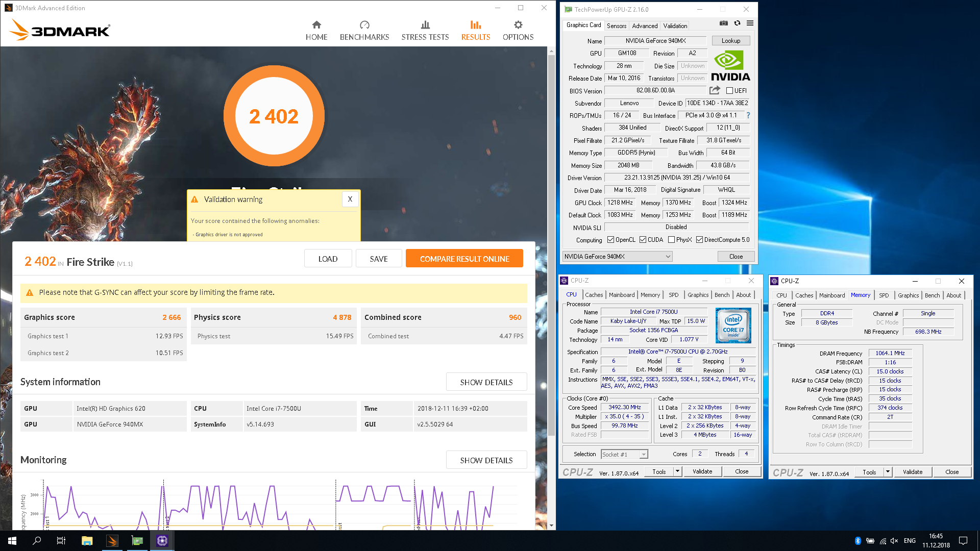The height and width of the screenshot is (551, 980).
Task: Click COMPARE RESULT ONLINE
Action: [x=464, y=259]
